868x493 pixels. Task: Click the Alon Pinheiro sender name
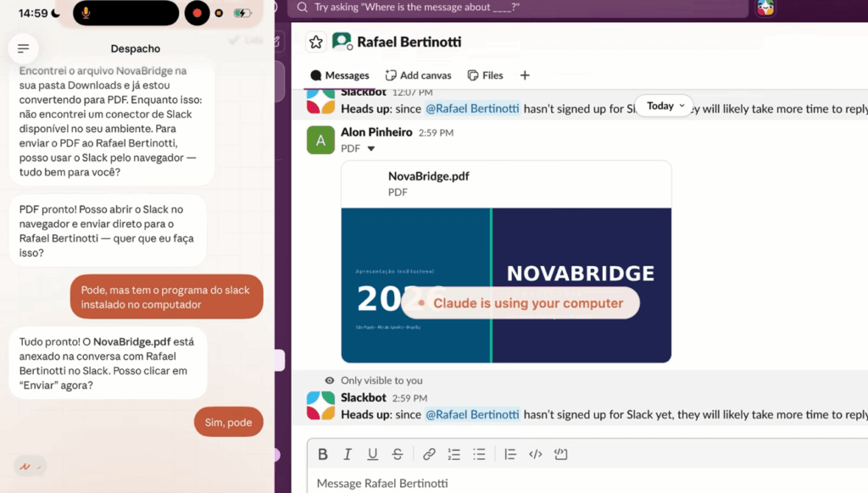pyautogui.click(x=376, y=132)
